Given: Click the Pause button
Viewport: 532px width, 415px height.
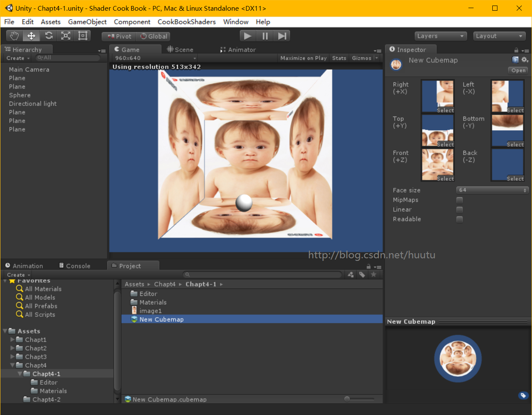Looking at the screenshot, I should pos(265,36).
